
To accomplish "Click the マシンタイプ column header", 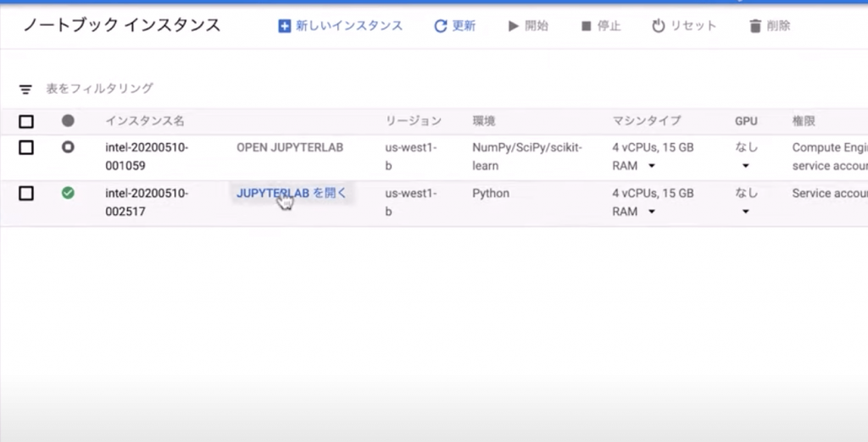I will point(647,121).
